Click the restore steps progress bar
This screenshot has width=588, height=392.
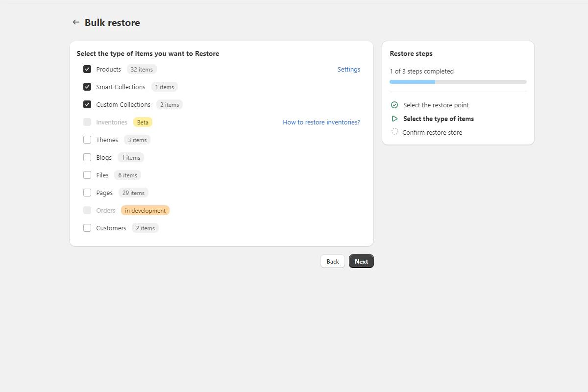[x=458, y=82]
